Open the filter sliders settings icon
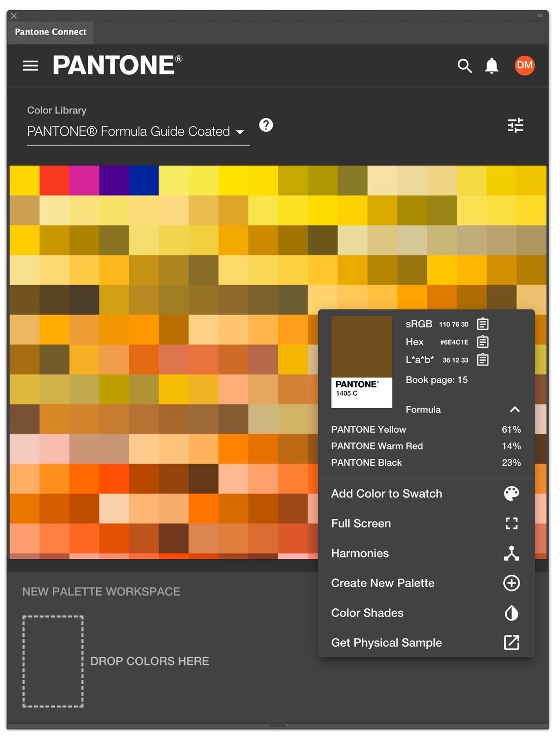This screenshot has width=560, height=740. [516, 125]
